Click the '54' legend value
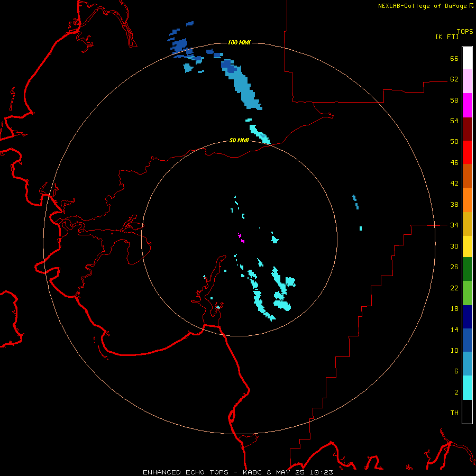This screenshot has width=476, height=476. pyautogui.click(x=454, y=121)
